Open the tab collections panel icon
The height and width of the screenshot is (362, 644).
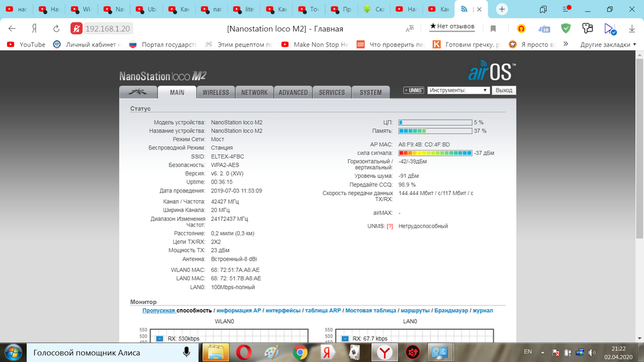coord(544,9)
